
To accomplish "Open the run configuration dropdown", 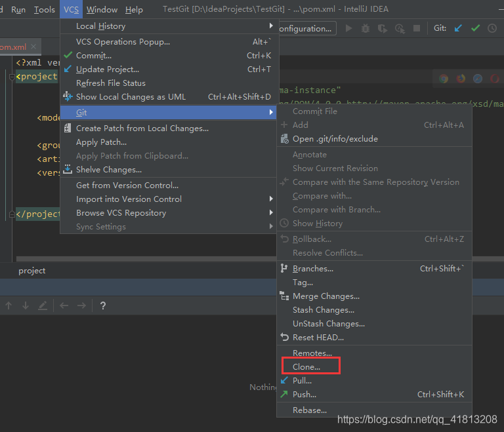I will 307,28.
